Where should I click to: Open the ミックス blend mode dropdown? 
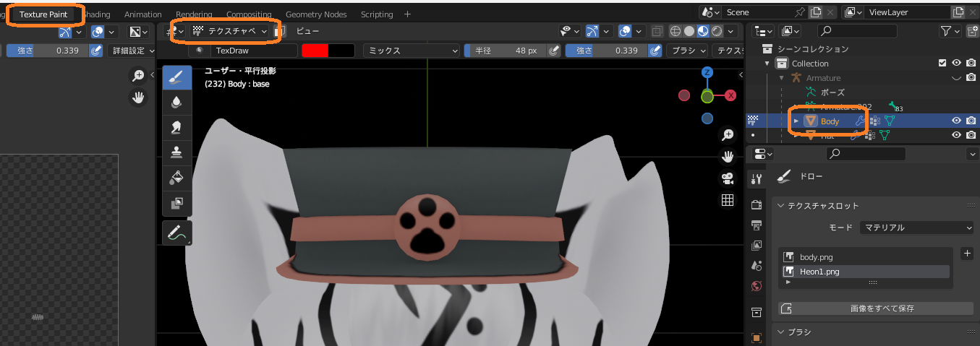pos(412,51)
